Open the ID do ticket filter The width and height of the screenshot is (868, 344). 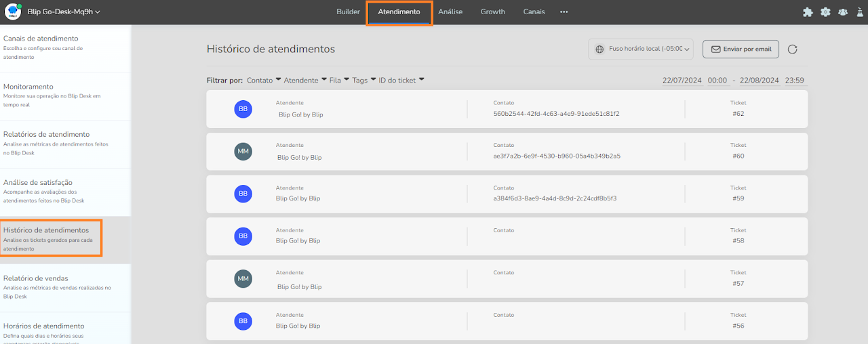coord(401,80)
